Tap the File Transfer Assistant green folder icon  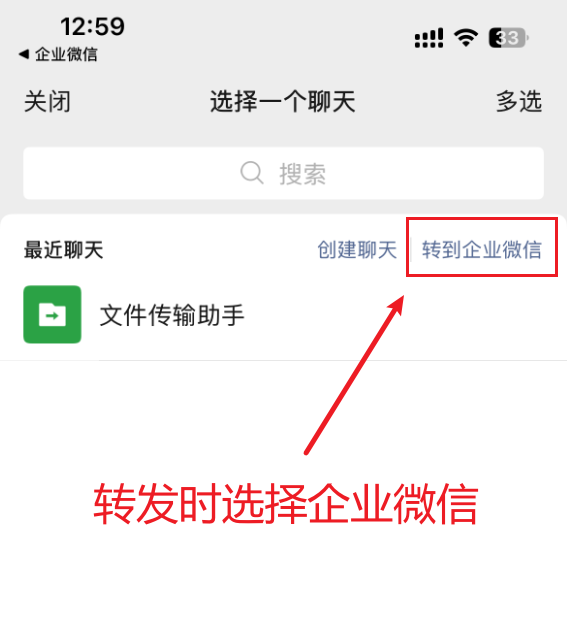click(x=52, y=314)
